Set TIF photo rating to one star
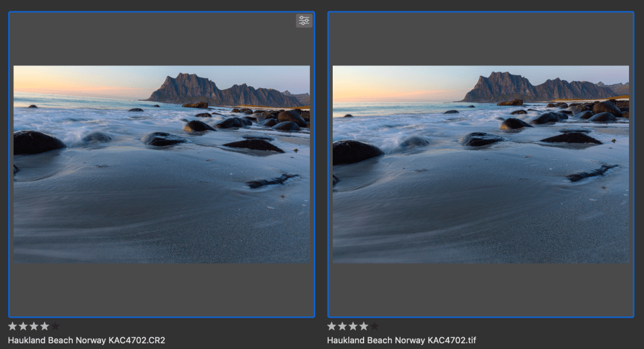The image size is (644, 349). pos(331,326)
